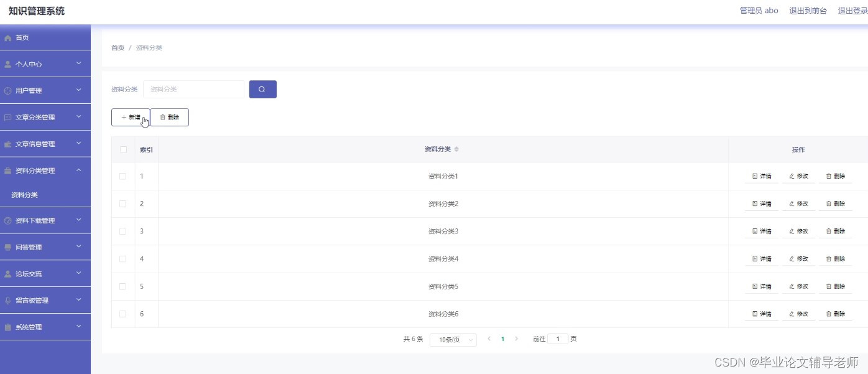Click 首页 in the breadcrumb
Viewport: 868px width, 374px height.
click(118, 48)
